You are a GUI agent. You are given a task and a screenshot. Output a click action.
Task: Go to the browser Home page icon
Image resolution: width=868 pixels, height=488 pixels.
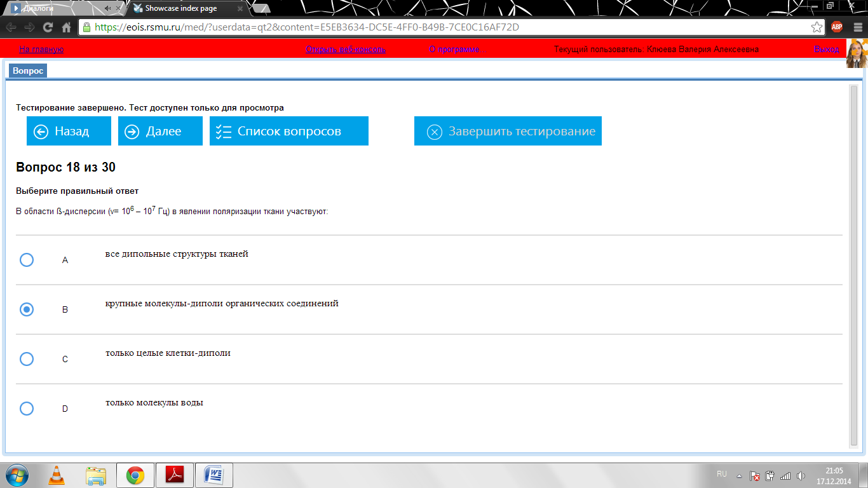point(66,27)
